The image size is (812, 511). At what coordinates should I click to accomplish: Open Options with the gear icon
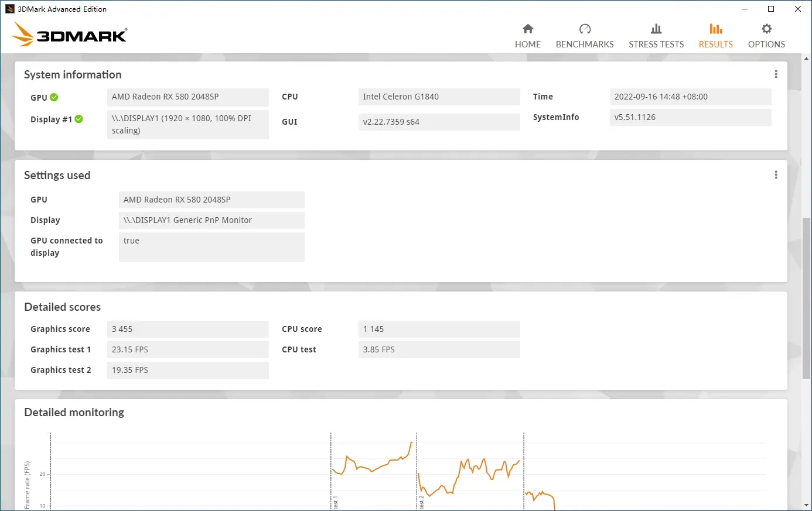coord(766,29)
